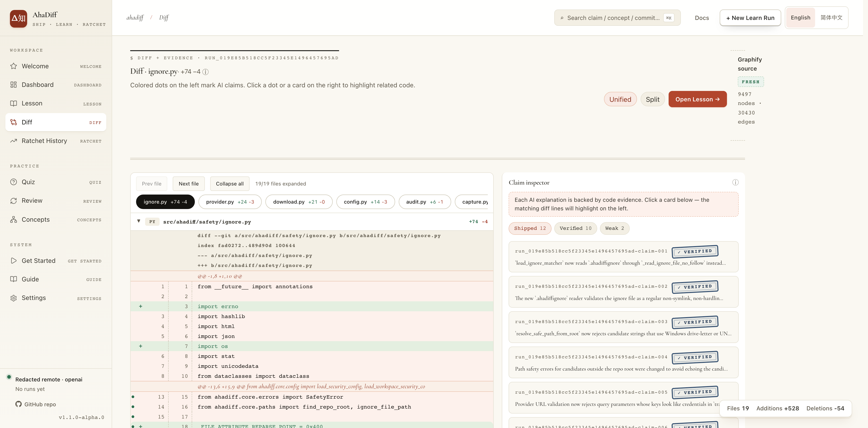Click the FRESH graphify status badge
868x428 pixels.
point(750,82)
